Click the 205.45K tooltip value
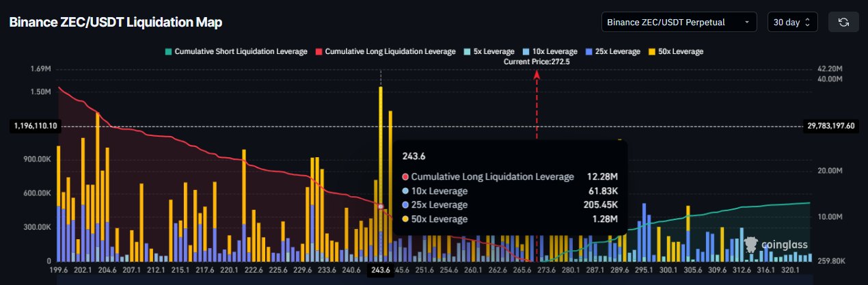 click(x=599, y=204)
